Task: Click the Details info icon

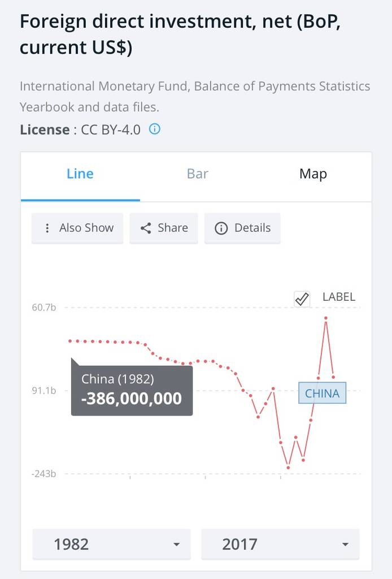Action: tap(221, 228)
